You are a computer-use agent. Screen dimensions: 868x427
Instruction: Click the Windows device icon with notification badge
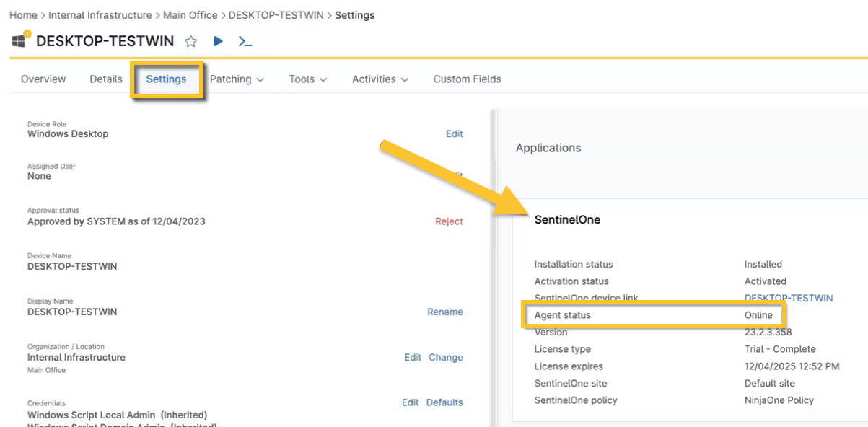17,41
